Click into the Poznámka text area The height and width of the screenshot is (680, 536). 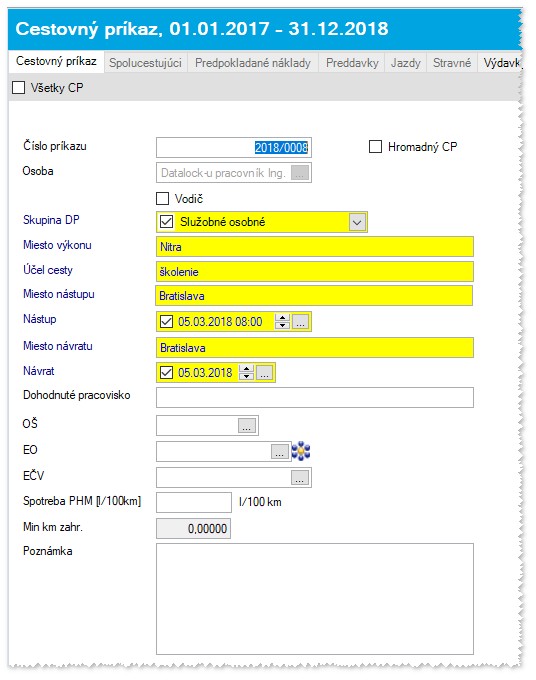click(x=315, y=598)
